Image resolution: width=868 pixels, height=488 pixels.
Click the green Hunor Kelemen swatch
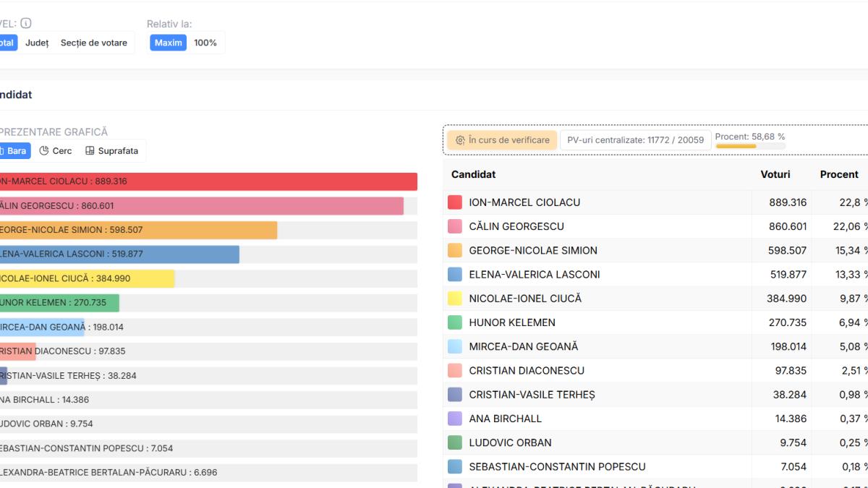click(455, 322)
